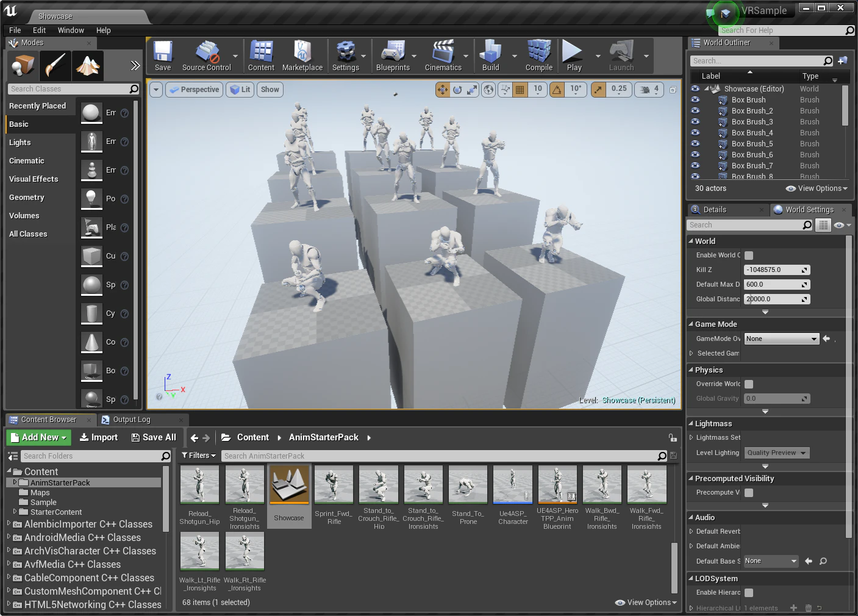
Task: Open the Content toolbar icon
Action: [x=261, y=56]
